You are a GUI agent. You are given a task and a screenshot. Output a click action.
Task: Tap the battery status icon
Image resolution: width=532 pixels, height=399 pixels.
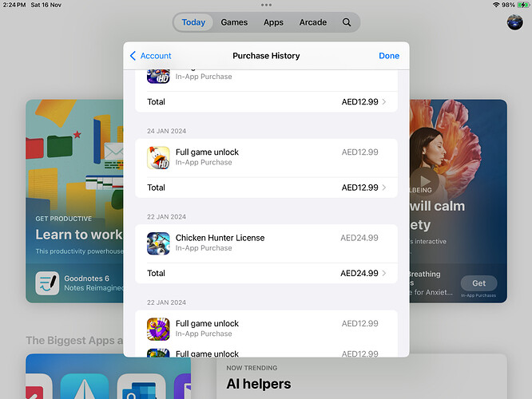click(x=522, y=5)
